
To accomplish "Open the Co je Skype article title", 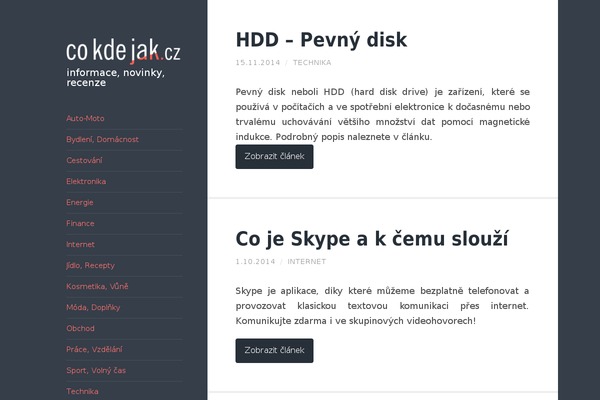I will [x=372, y=239].
